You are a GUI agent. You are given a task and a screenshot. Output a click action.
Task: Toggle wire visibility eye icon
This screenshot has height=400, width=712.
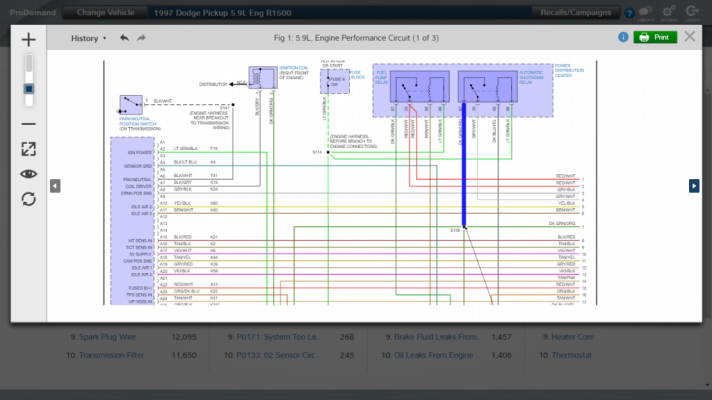click(28, 174)
